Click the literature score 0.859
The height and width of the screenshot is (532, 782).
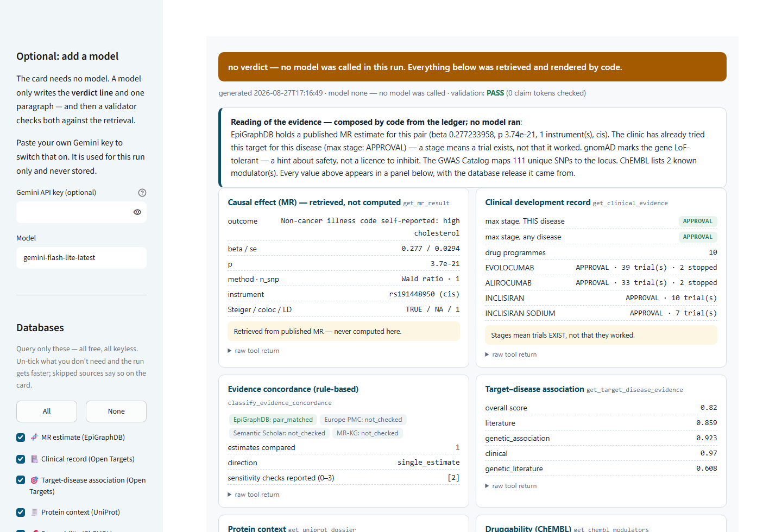(x=707, y=423)
